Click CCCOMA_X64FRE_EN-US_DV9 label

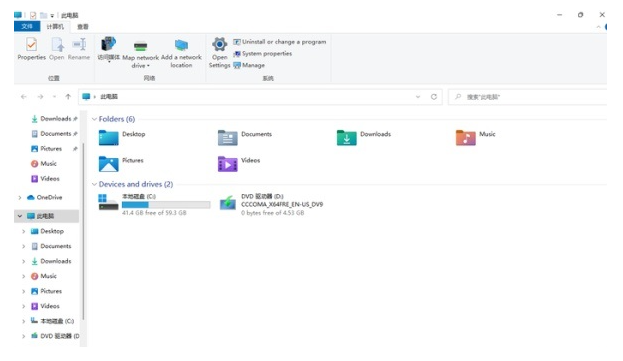(x=282, y=205)
